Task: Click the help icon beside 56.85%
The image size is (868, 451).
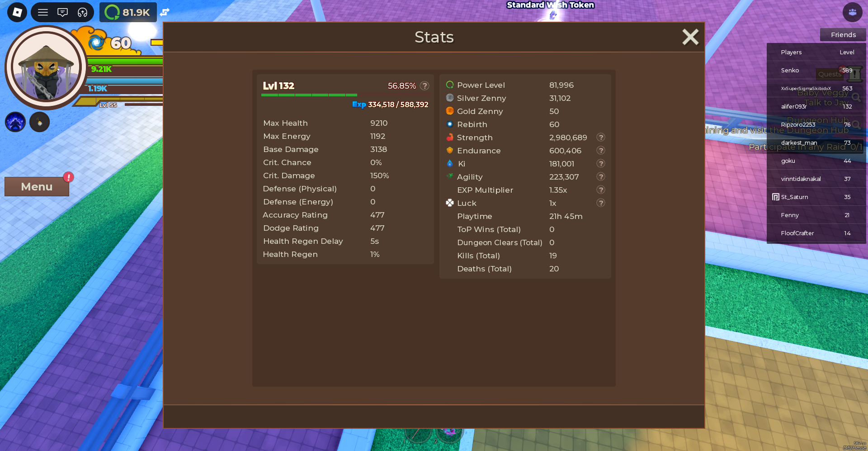Action: point(425,85)
